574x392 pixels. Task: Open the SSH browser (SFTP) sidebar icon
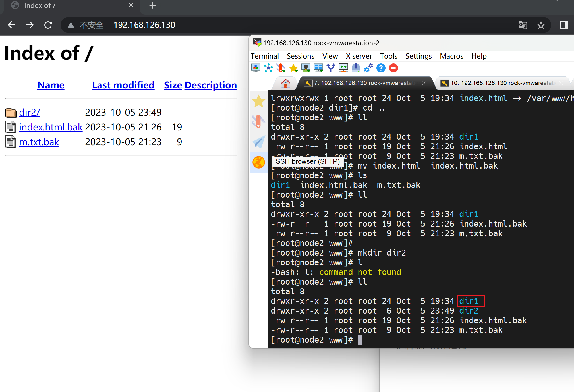click(x=259, y=162)
